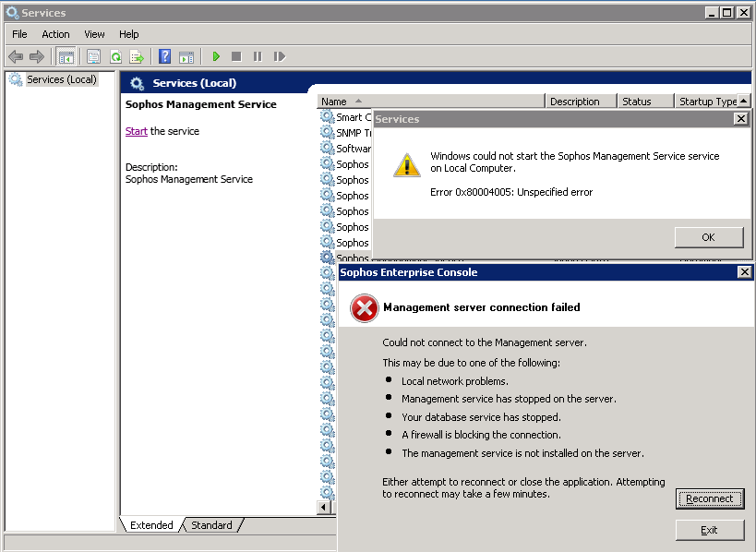Click the Pause Service toolbar icon
Viewport: 756px width, 552px height.
258,57
